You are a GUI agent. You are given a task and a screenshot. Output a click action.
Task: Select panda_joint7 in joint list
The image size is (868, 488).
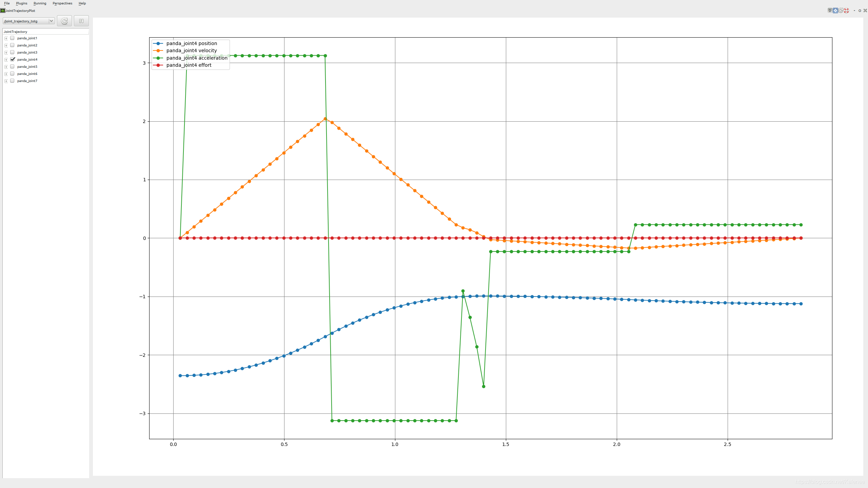point(13,80)
